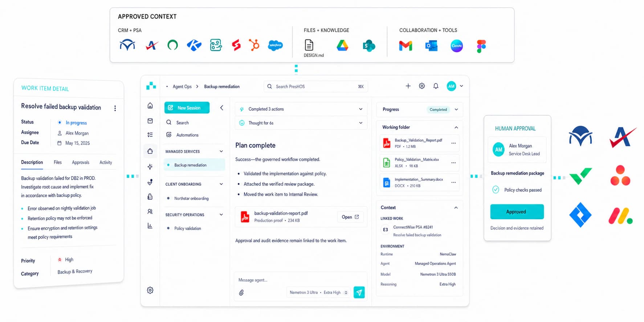
Task: Click the PresHOS logo in the top left
Action: [151, 86]
